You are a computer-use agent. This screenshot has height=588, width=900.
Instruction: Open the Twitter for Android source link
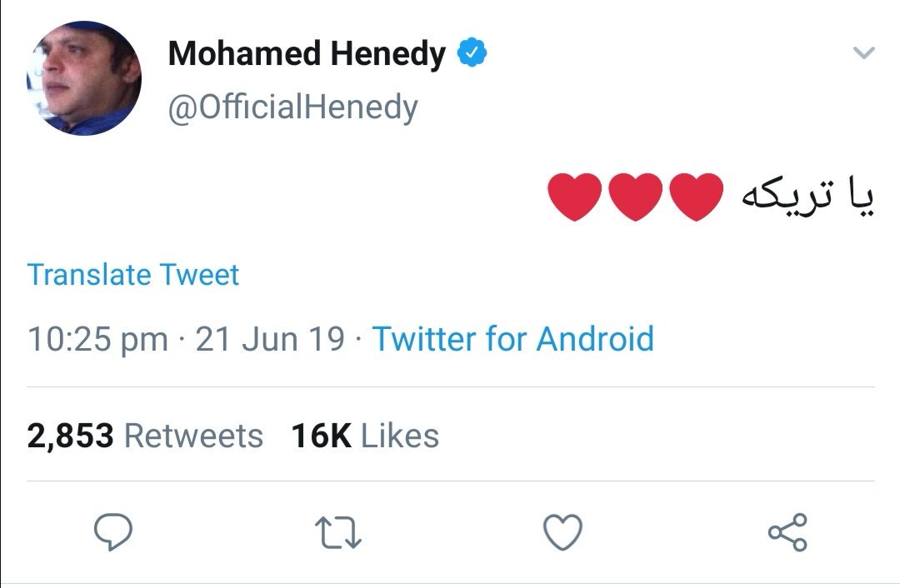pyautogui.click(x=512, y=340)
